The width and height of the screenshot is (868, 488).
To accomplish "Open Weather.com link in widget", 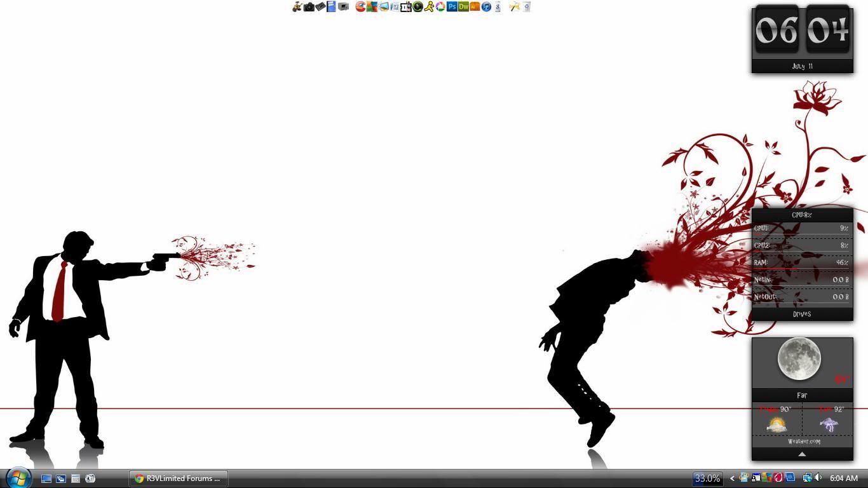I will [x=804, y=441].
